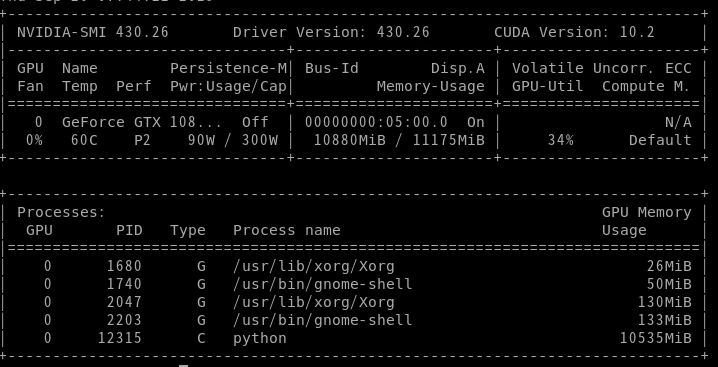Click the Driver Version: 430.26 text

[x=331, y=32]
